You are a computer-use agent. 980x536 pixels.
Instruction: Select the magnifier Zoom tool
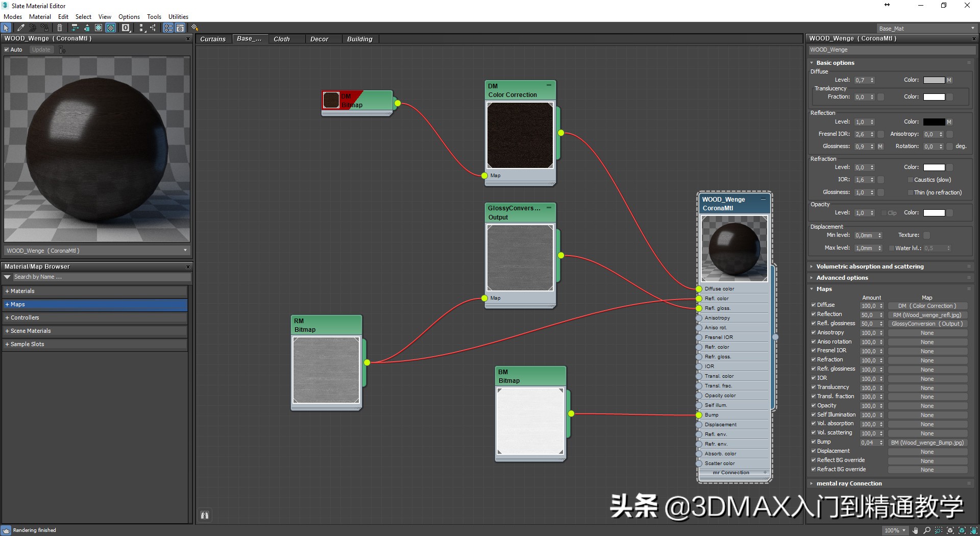pos(927,530)
